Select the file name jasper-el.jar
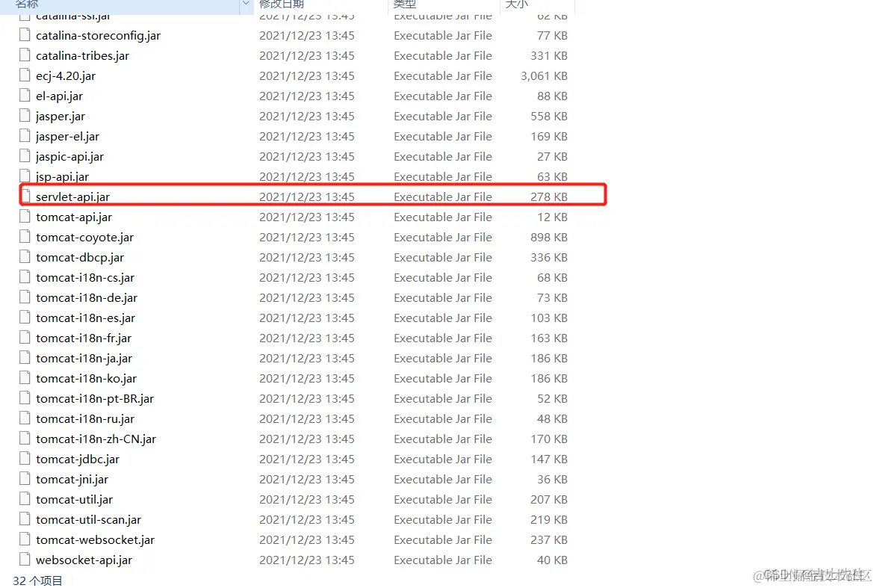Viewport: 877px width, 588px height. [x=67, y=137]
